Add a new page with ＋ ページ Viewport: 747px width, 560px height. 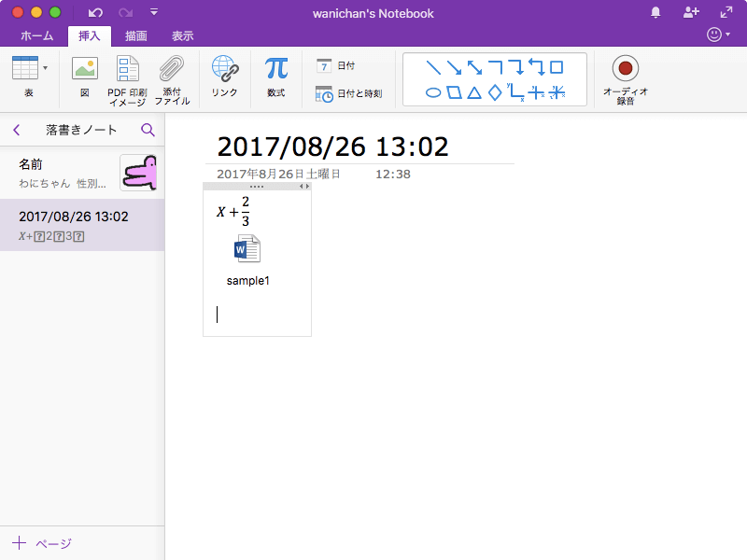[42, 543]
